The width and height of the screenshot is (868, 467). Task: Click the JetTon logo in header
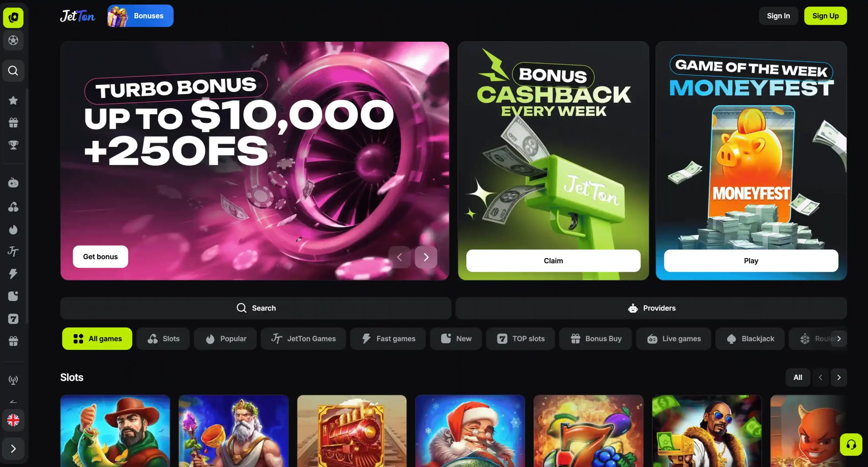78,16
